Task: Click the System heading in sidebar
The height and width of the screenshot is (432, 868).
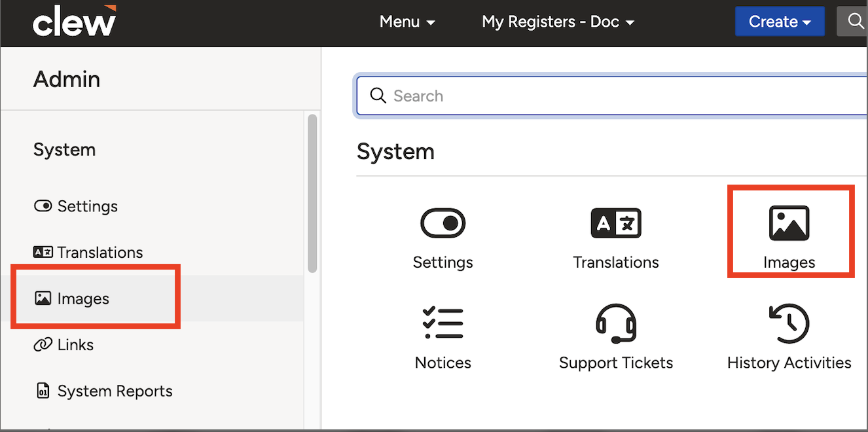Action: coord(64,150)
